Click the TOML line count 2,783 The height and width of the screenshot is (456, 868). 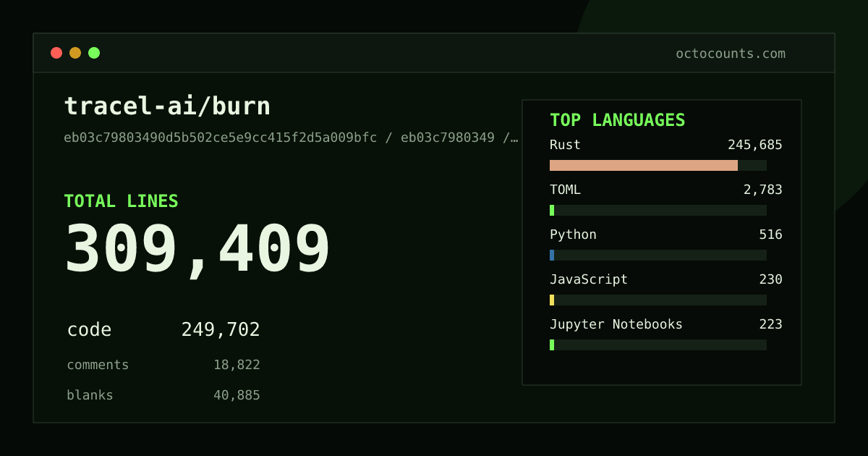763,190
